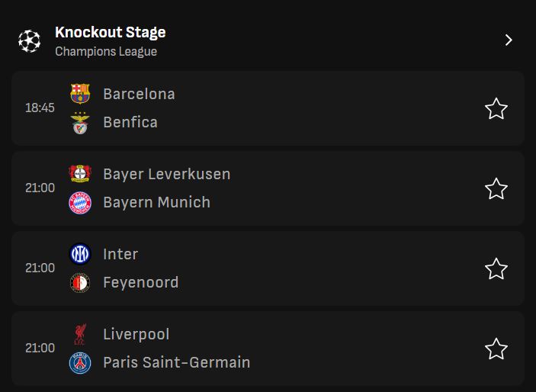The width and height of the screenshot is (536, 392).
Task: Open the Bayern Munich team name
Action: (156, 203)
